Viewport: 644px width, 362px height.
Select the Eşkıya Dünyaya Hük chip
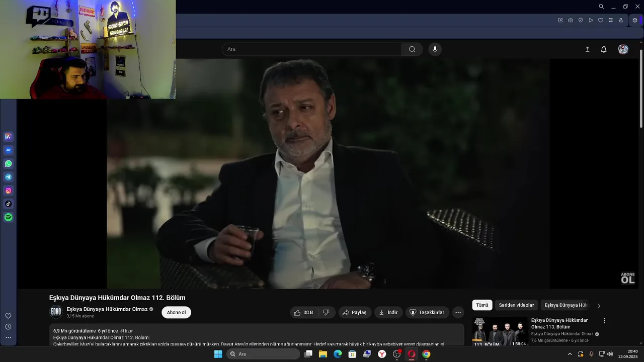point(566,305)
